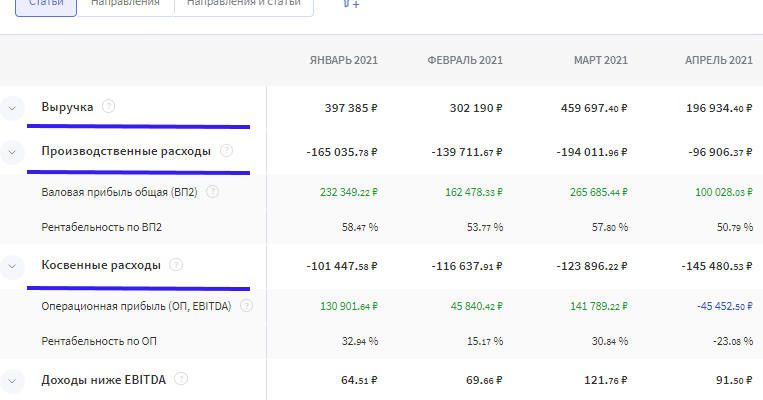Click help icon next to Операционная прибыль (ОП, EBITDA)
Image resolution: width=763 pixels, height=400 pixels.
(x=245, y=306)
